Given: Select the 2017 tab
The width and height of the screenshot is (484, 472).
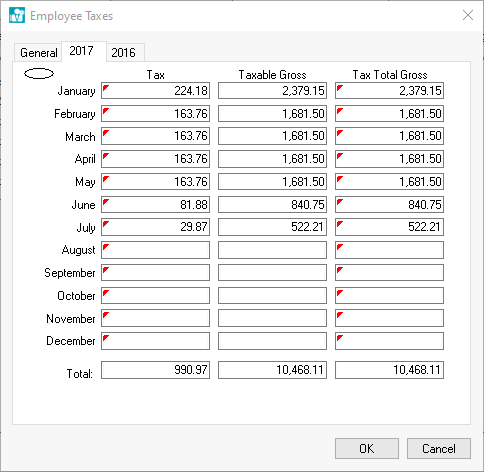Looking at the screenshot, I should 82,51.
